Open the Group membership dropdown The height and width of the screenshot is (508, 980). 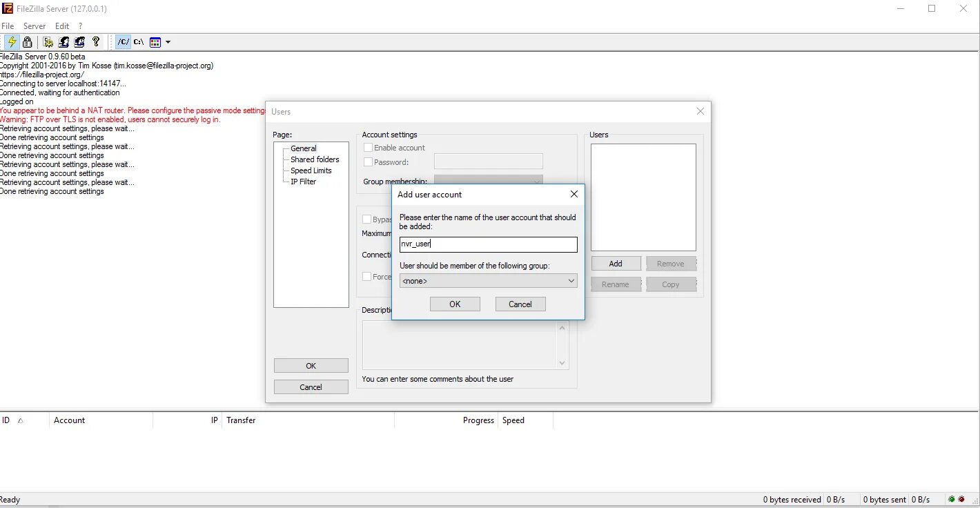click(488, 180)
